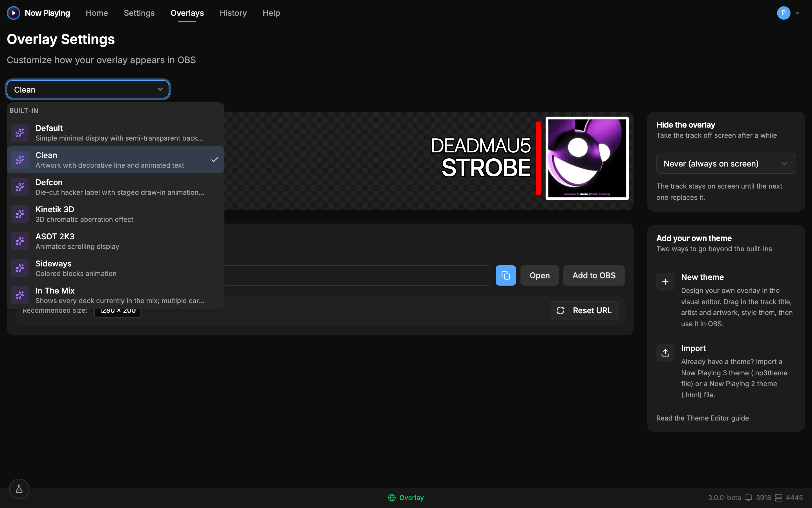The width and height of the screenshot is (812, 508).
Task: Click the In The Mix sparkle icon
Action: [20, 295]
